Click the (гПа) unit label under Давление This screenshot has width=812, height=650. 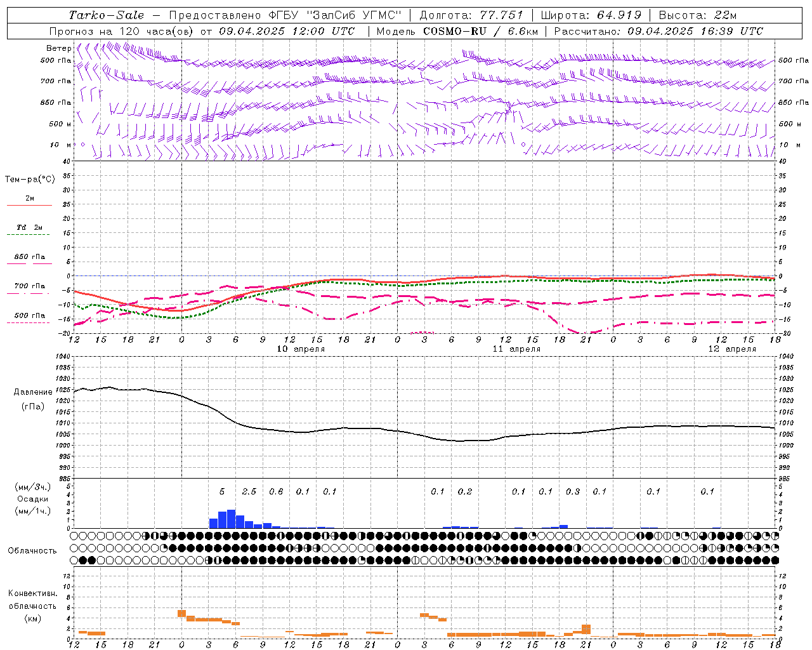click(x=33, y=406)
